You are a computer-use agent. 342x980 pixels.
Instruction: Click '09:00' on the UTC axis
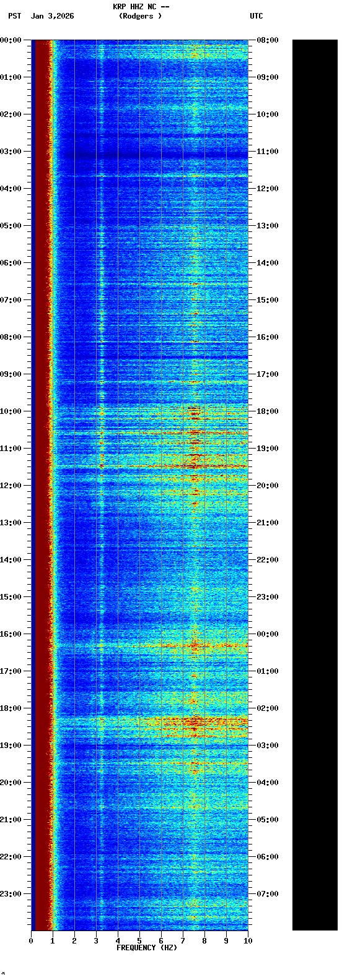coord(268,77)
